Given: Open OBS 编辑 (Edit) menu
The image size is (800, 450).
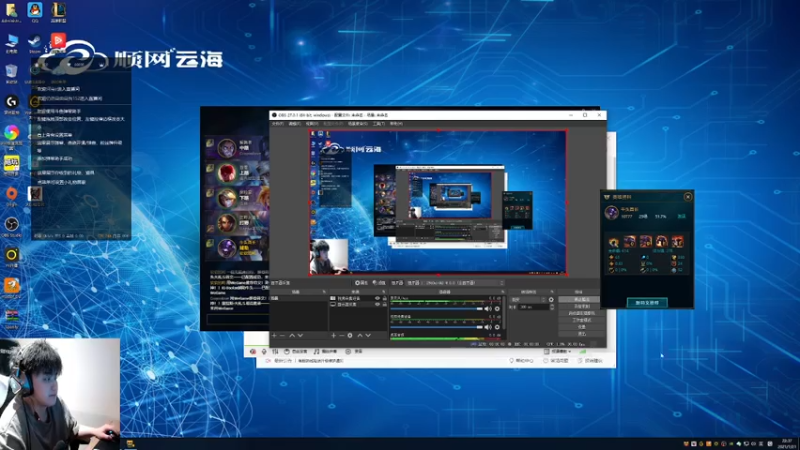Looking at the screenshot, I should (x=295, y=123).
